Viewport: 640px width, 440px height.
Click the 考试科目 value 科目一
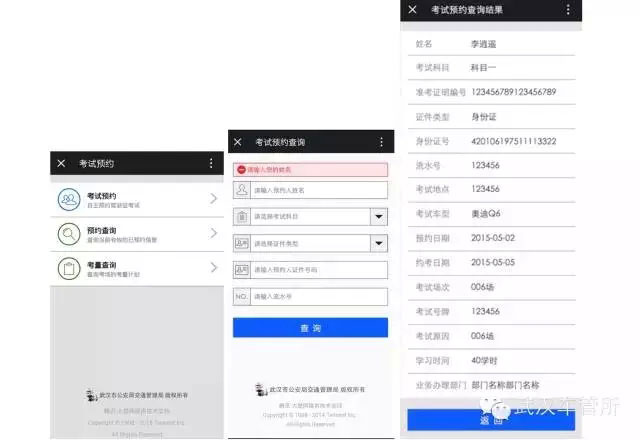click(484, 68)
